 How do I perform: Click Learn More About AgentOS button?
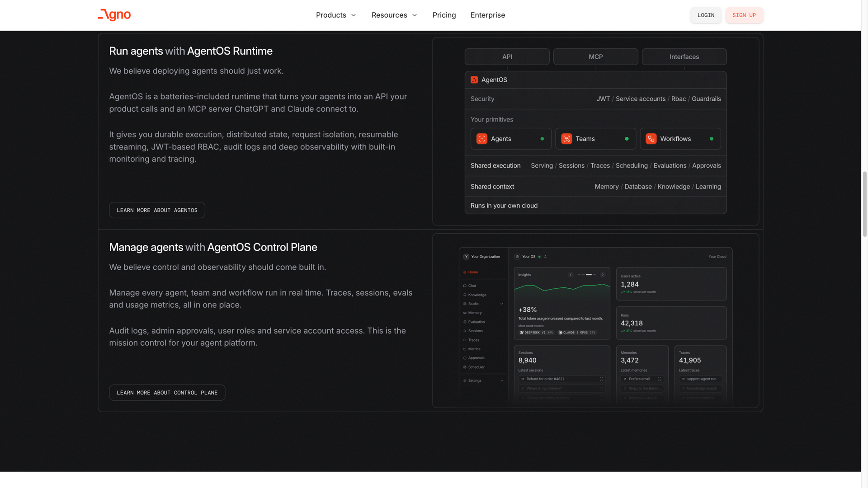pos(157,210)
